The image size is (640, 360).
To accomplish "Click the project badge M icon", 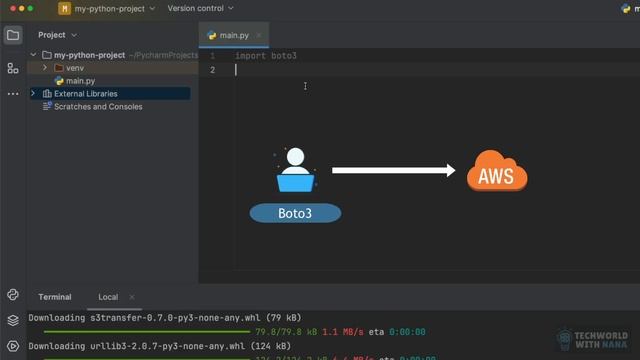I will (64, 8).
